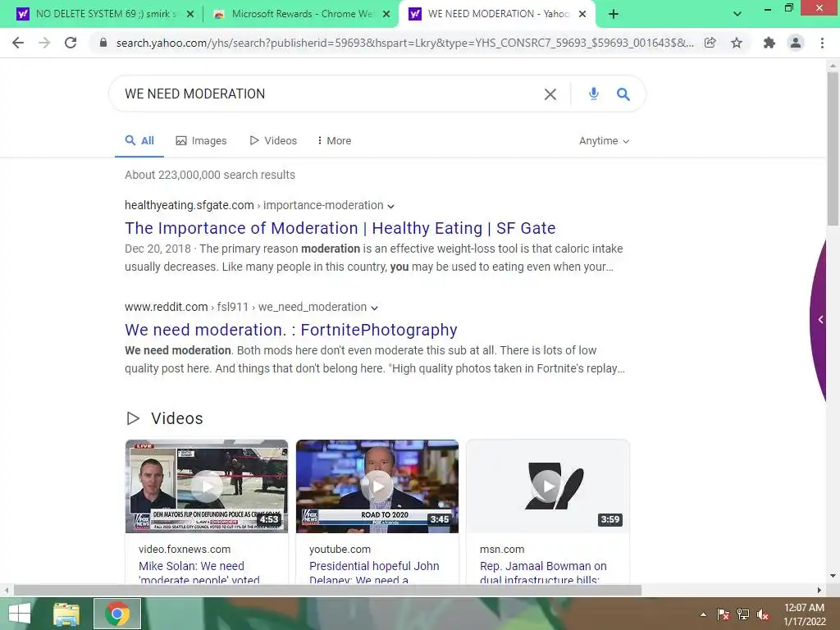The height and width of the screenshot is (630, 840).
Task: Close the NO DELETE SYSTEM 69 tab
Action: (x=190, y=15)
